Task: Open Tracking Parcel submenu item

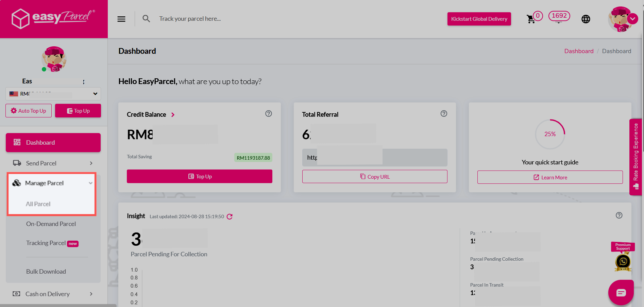Action: click(46, 243)
